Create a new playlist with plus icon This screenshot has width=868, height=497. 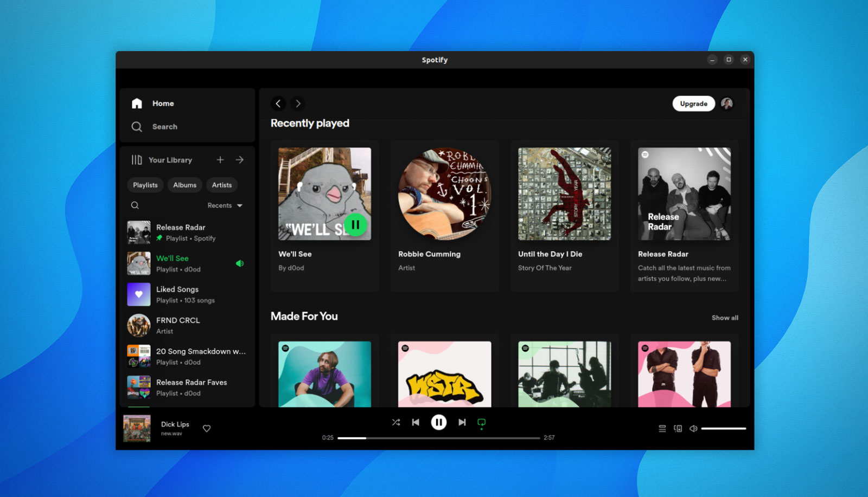(x=220, y=160)
